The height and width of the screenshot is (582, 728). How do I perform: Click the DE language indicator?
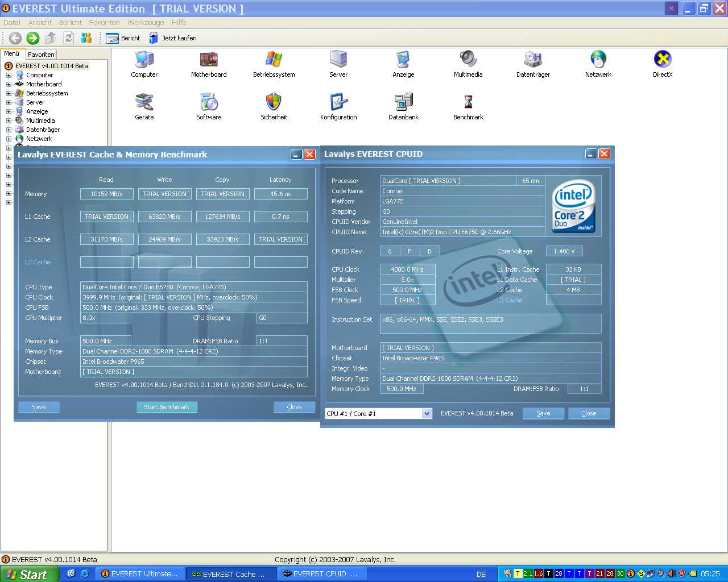481,574
